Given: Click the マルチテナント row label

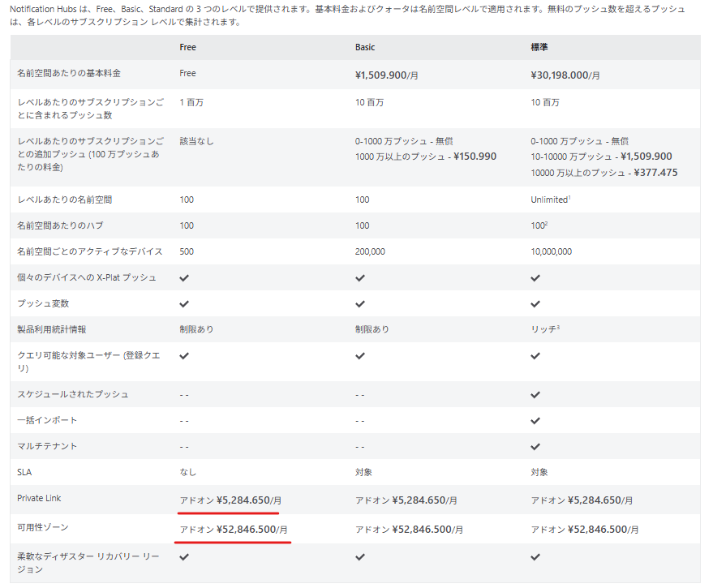Looking at the screenshot, I should (x=47, y=447).
